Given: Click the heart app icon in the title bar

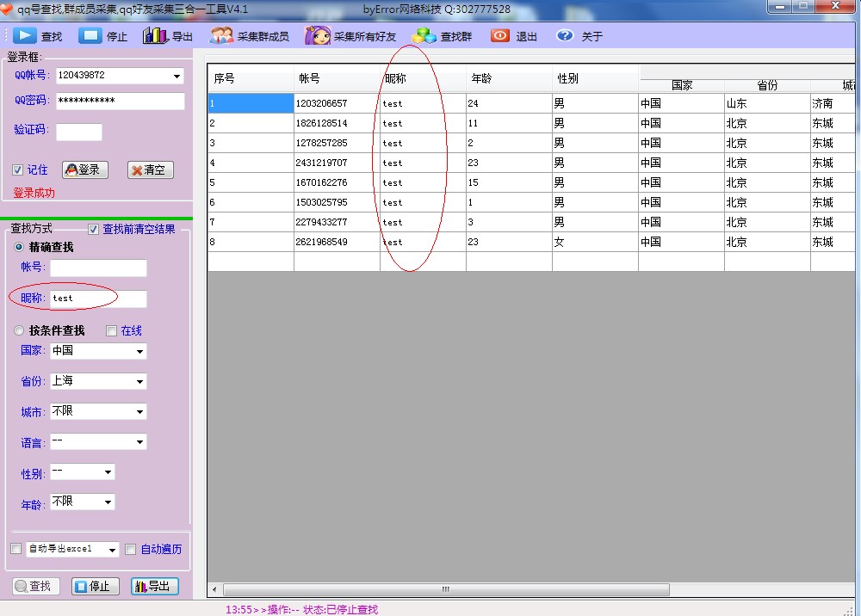Looking at the screenshot, I should tap(7, 9).
